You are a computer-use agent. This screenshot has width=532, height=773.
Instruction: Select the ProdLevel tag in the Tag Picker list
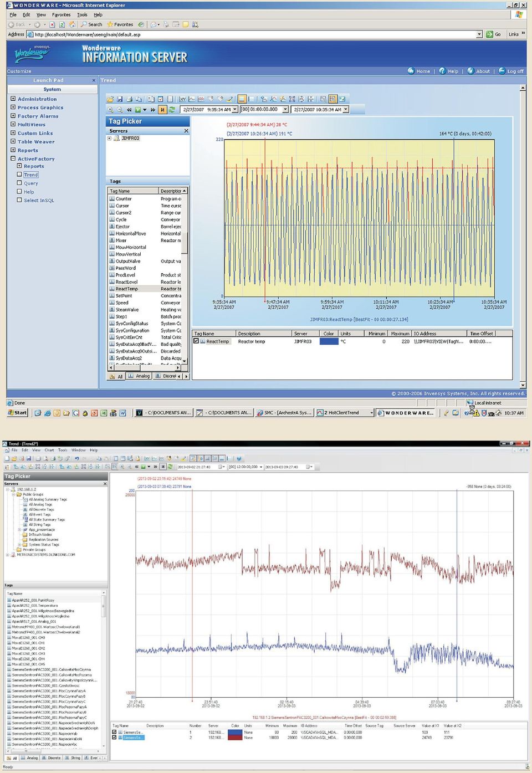coord(125,275)
